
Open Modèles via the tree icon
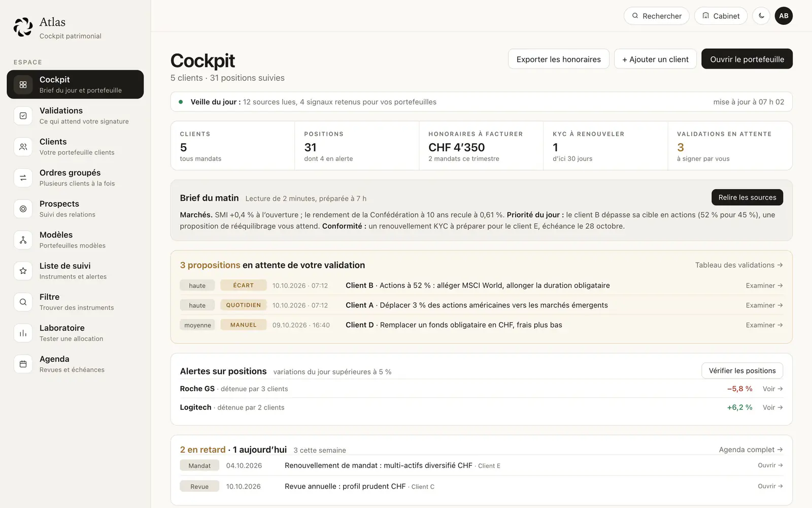tap(23, 240)
